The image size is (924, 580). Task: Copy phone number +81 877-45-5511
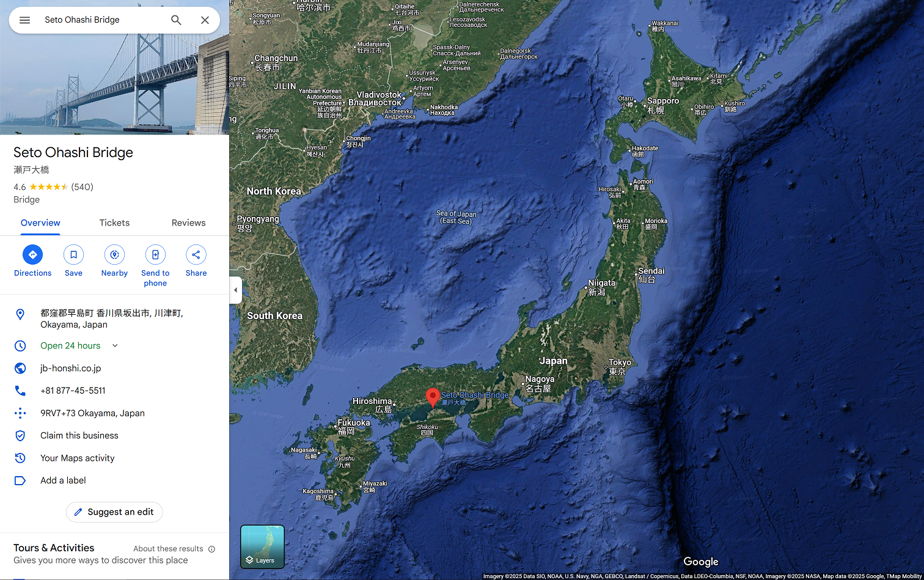(x=73, y=391)
